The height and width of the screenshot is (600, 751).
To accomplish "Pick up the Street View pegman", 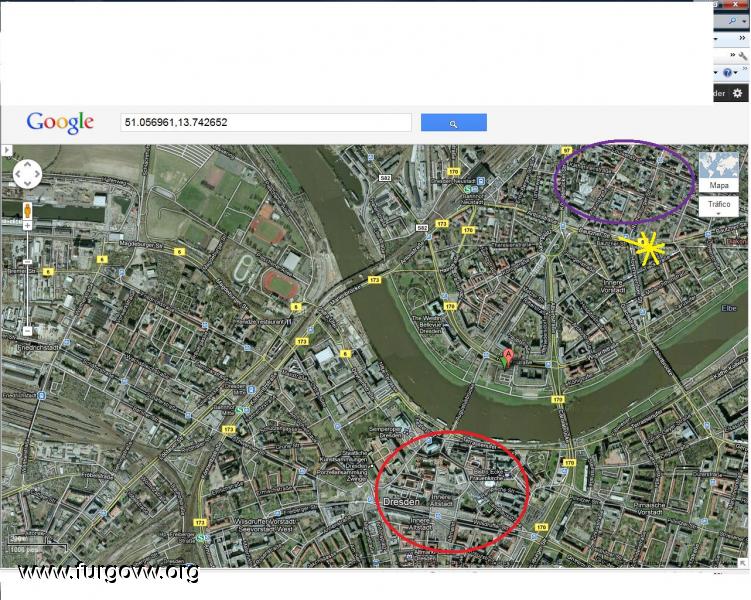I will tap(27, 211).
